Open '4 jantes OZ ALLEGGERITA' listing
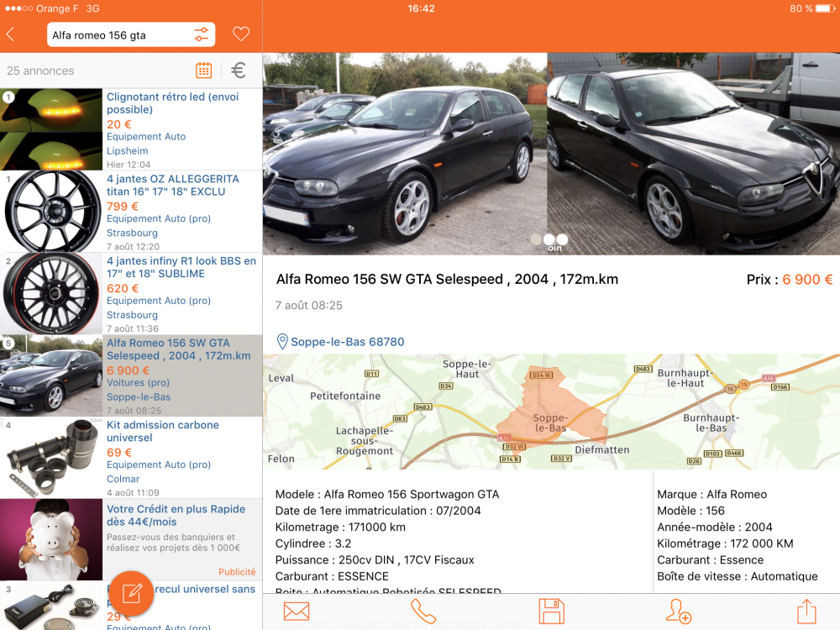Viewport: 840px width, 630px height. 131,212
